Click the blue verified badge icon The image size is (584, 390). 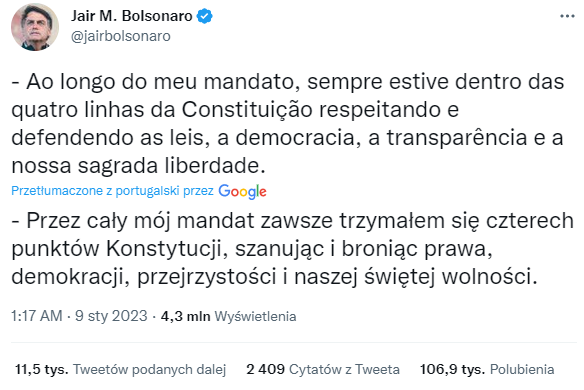[204, 16]
